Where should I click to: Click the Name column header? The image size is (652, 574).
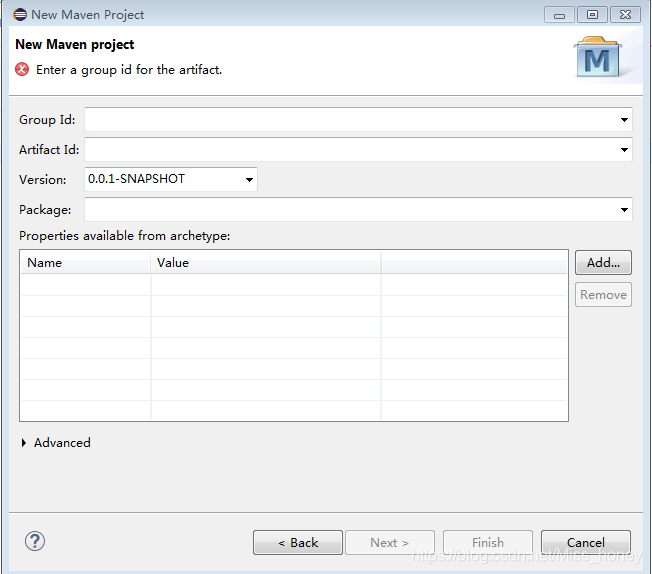86,263
